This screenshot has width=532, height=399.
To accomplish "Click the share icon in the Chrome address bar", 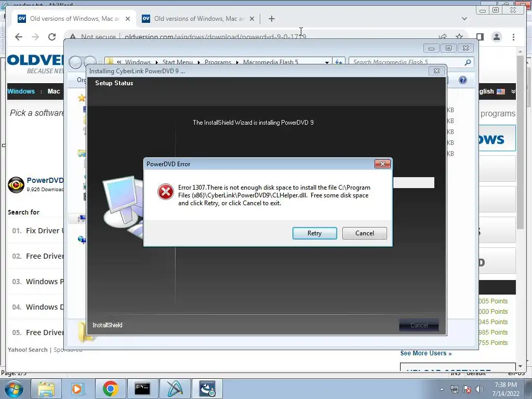I will click(443, 37).
